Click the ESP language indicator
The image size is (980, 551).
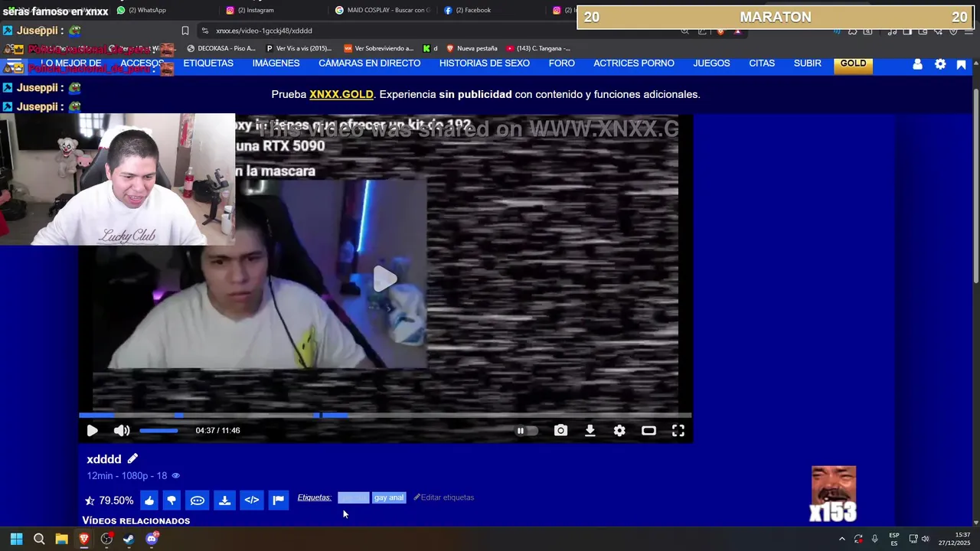click(894, 539)
